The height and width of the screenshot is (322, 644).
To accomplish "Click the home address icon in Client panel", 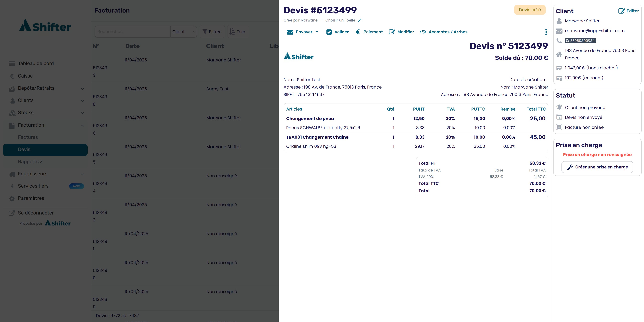I will (x=559, y=54).
